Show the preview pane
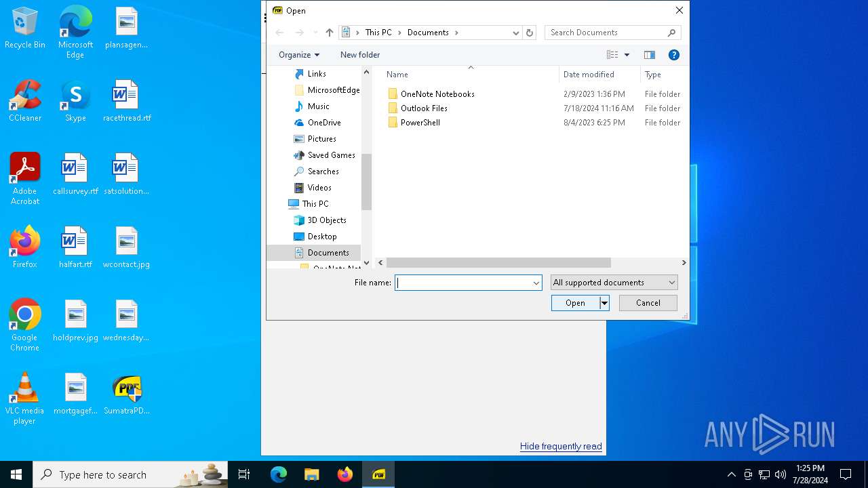The width and height of the screenshot is (868, 488). pyautogui.click(x=650, y=55)
